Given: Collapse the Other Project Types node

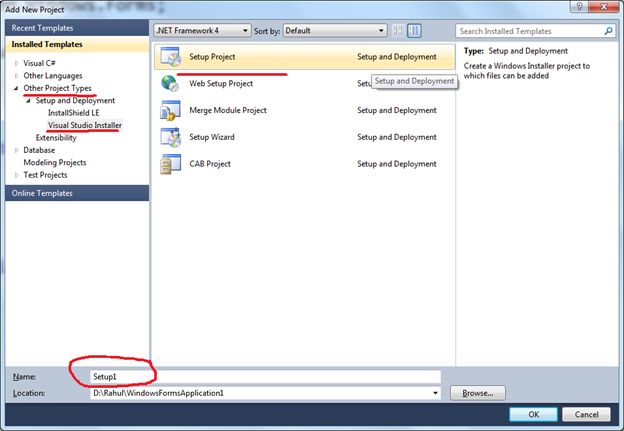Looking at the screenshot, I should [16, 88].
